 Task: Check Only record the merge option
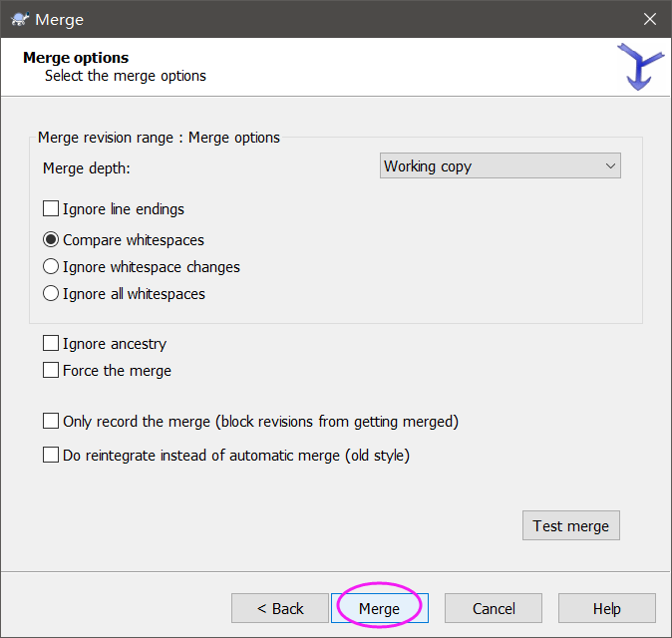point(52,422)
